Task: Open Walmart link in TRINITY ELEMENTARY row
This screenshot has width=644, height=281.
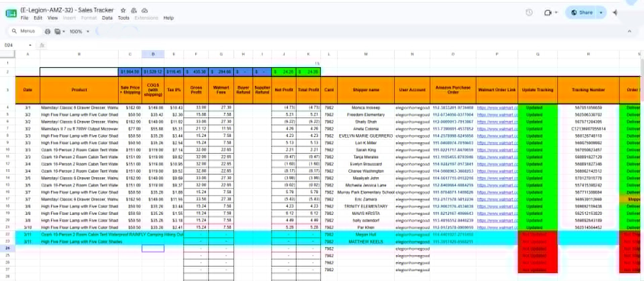Action: [497, 206]
